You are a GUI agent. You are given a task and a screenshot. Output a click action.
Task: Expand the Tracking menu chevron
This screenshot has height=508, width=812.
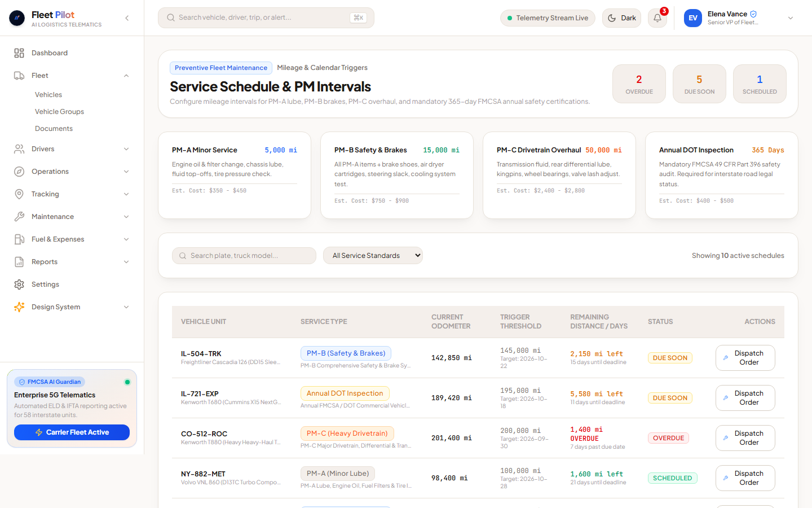tap(126, 194)
